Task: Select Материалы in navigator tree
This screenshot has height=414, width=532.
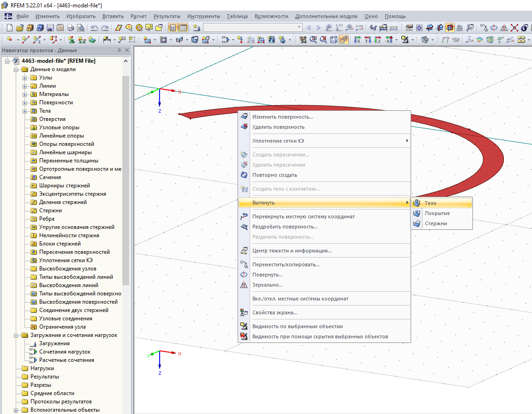Action: 54,94
